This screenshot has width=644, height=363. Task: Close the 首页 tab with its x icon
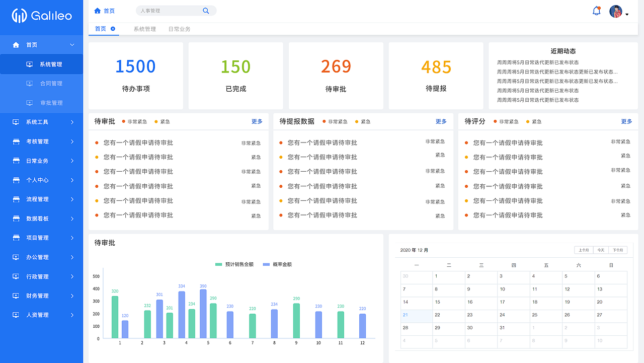coord(113,29)
